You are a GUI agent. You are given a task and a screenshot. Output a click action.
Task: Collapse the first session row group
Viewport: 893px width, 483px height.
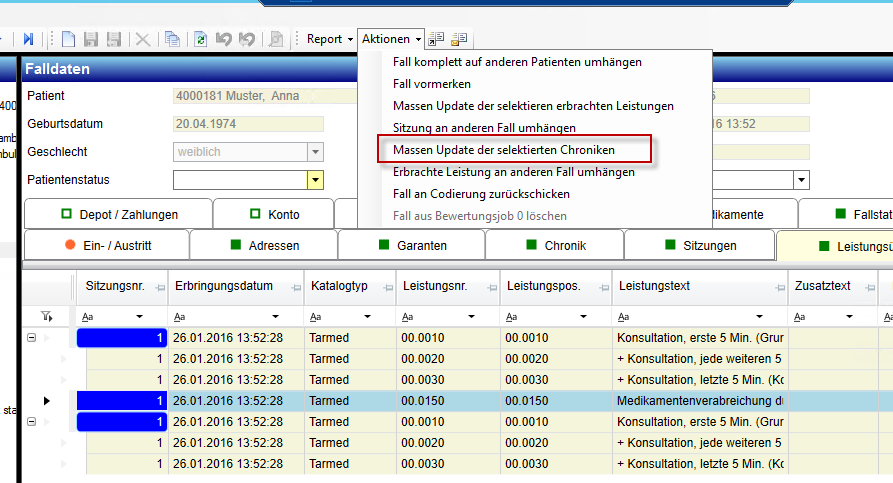[32, 338]
